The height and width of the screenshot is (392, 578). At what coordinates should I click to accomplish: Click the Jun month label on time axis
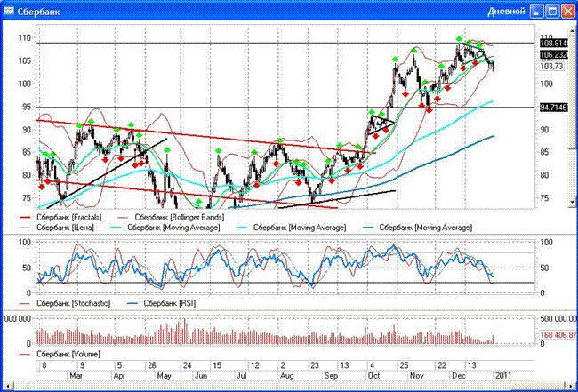pyautogui.click(x=201, y=376)
